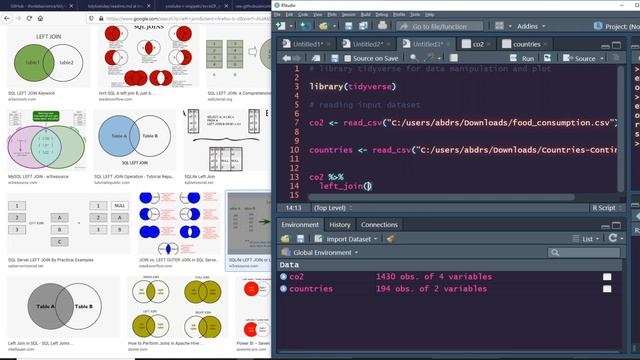View co2 data using table icon
This screenshot has height=360, width=640.
tap(607, 277)
